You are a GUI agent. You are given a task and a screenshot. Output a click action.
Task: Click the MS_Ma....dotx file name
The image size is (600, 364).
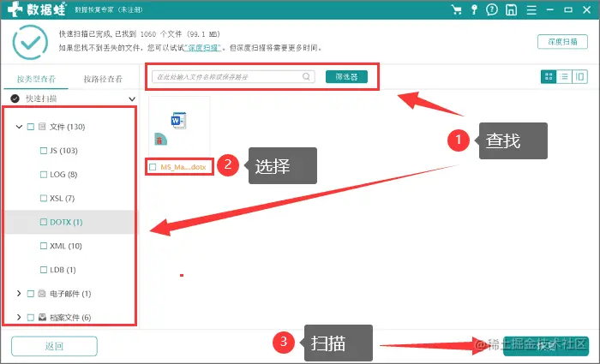pos(183,167)
